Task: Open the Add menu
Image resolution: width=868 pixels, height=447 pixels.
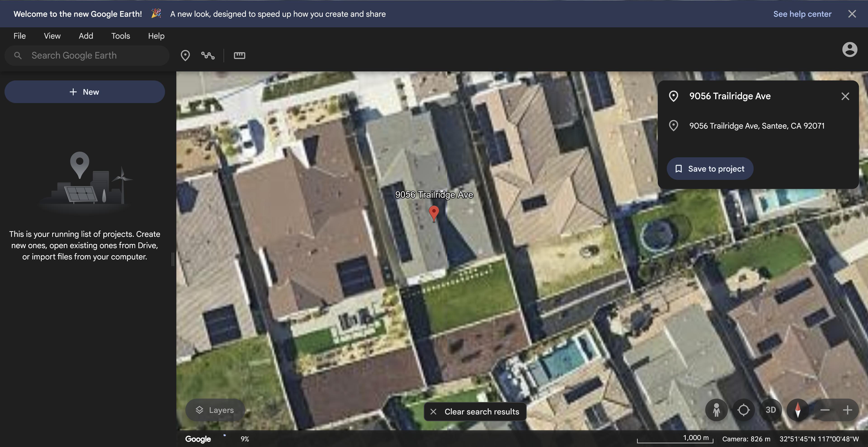Action: click(86, 36)
